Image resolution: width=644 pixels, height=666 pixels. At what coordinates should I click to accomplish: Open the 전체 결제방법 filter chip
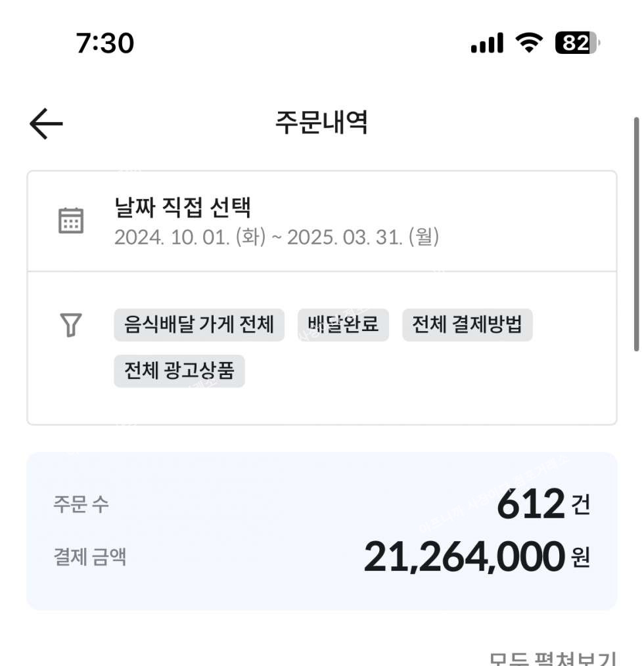tap(467, 324)
